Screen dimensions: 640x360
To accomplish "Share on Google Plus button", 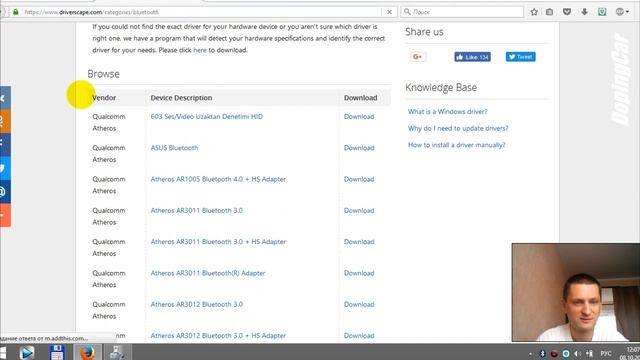I will pyautogui.click(x=418, y=57).
